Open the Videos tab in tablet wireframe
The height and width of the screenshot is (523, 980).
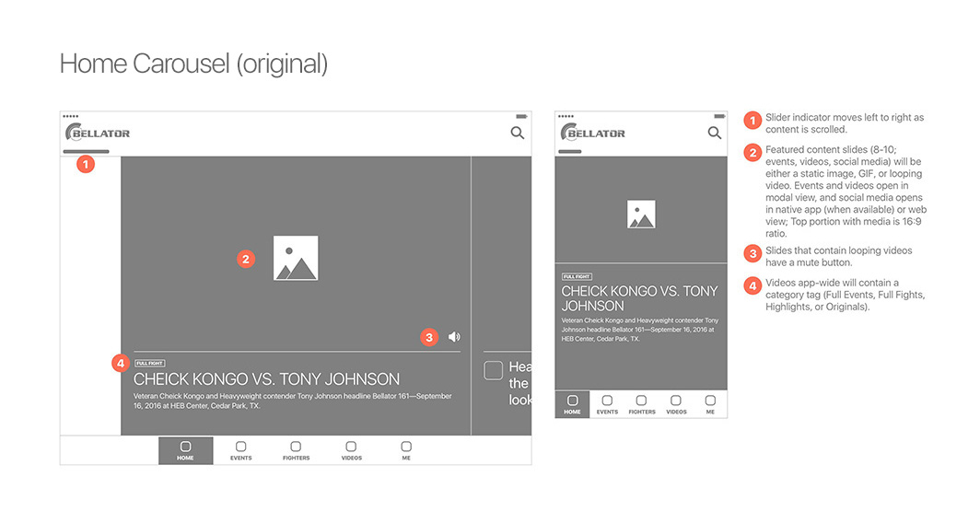[351, 450]
